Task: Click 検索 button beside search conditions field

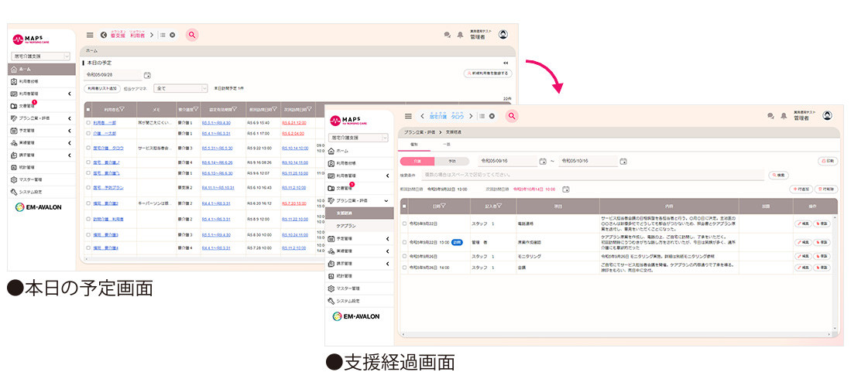Action: click(x=777, y=176)
